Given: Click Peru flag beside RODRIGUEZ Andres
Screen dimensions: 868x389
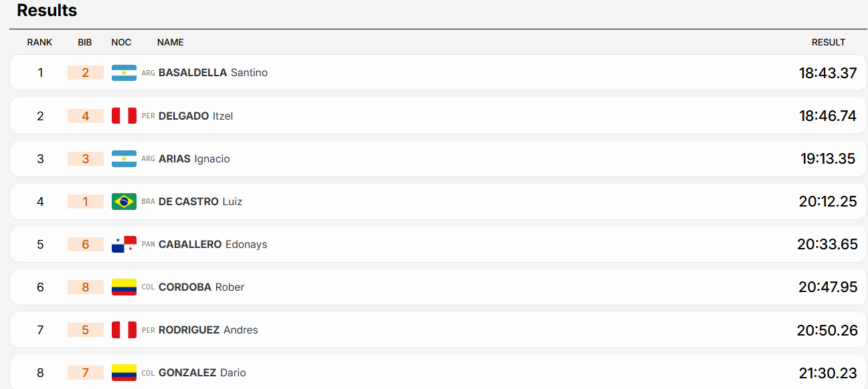Looking at the screenshot, I should point(124,330).
